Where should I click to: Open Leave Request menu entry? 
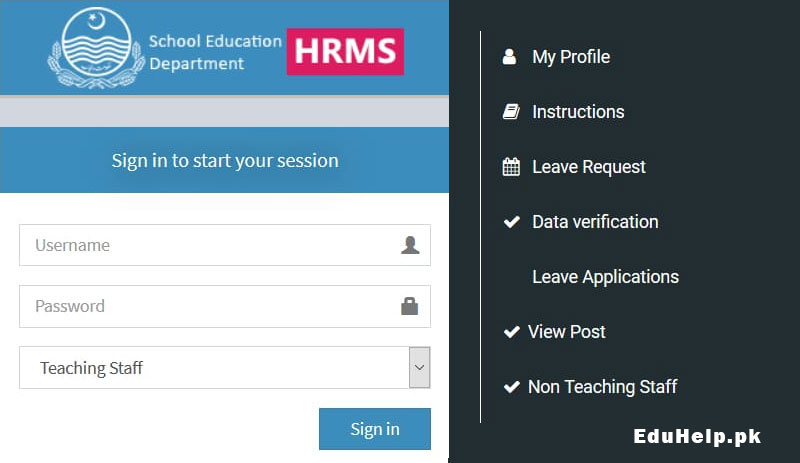click(589, 167)
